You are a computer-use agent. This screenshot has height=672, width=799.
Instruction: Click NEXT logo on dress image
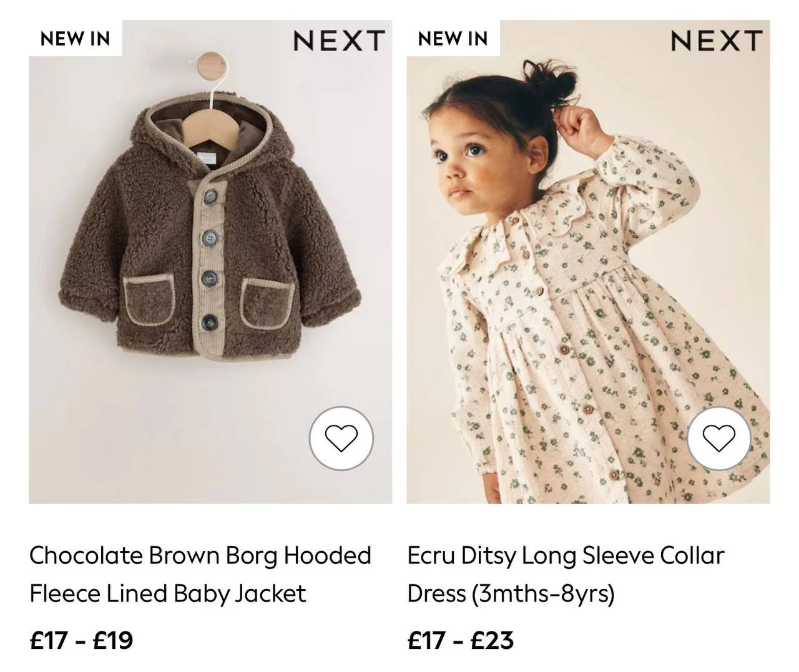pos(717,41)
